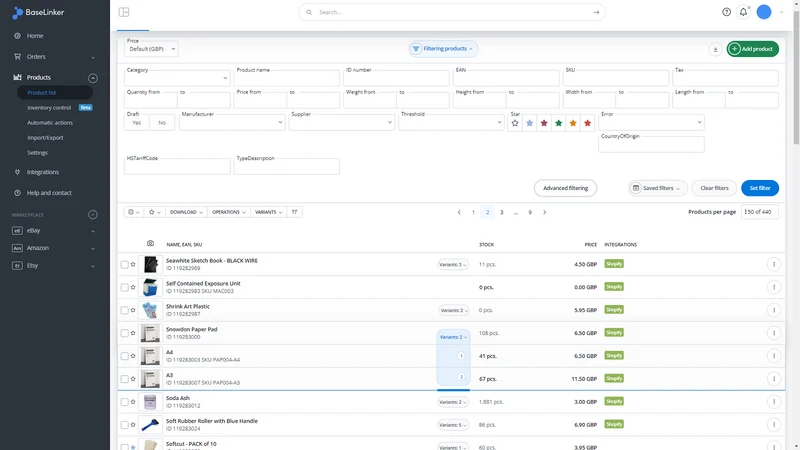Viewport: 800px width, 450px height.
Task: Star the Self Contained Exposure Unit product
Action: pyautogui.click(x=133, y=287)
